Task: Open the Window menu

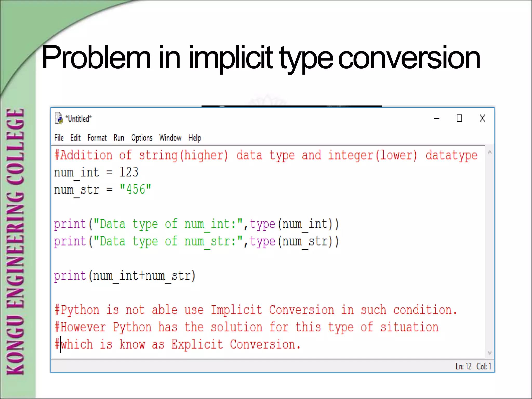Action: click(170, 138)
